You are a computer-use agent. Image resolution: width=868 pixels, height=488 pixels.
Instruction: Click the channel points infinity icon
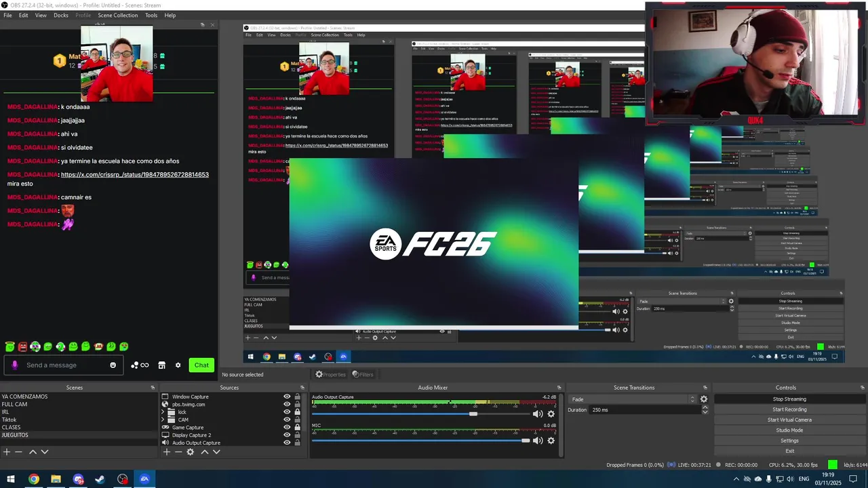pos(140,365)
